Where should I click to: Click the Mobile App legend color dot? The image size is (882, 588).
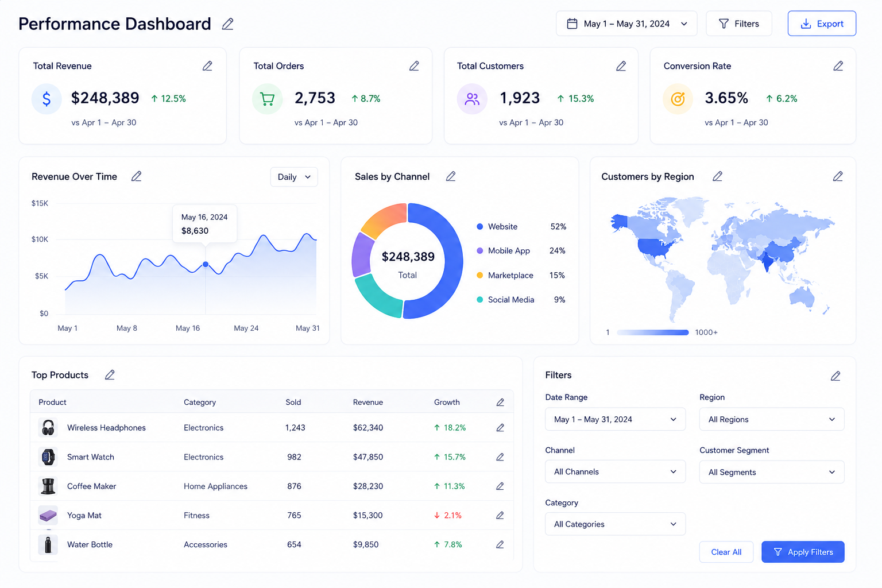coord(480,251)
